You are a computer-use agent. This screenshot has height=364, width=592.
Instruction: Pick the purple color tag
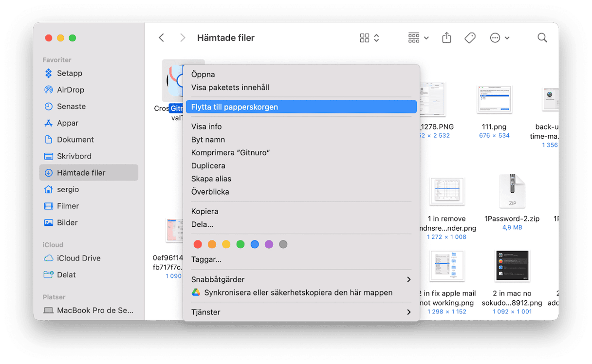coord(269,244)
